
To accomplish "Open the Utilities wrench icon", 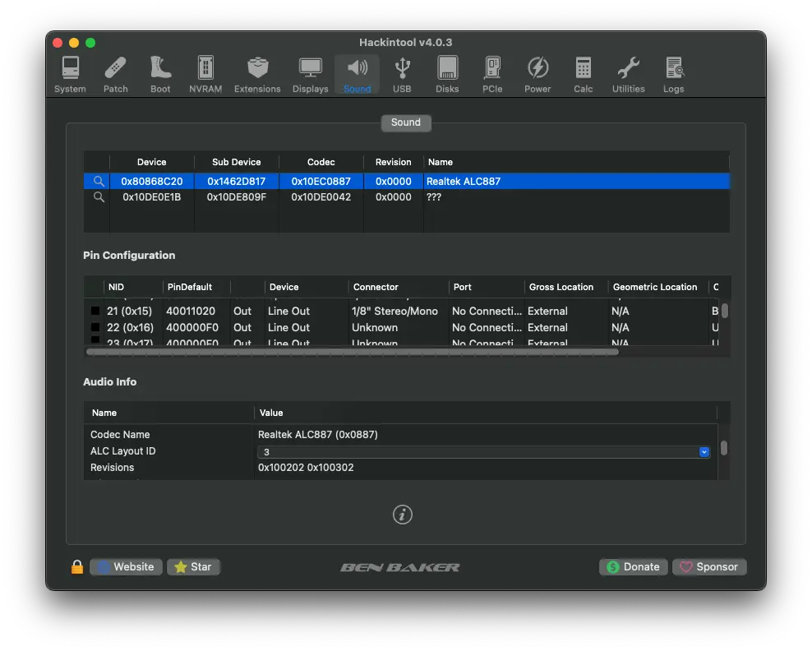I will 628,68.
